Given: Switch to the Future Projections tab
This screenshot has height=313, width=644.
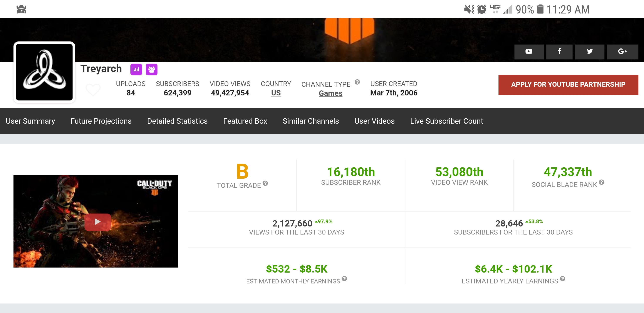Looking at the screenshot, I should (101, 121).
